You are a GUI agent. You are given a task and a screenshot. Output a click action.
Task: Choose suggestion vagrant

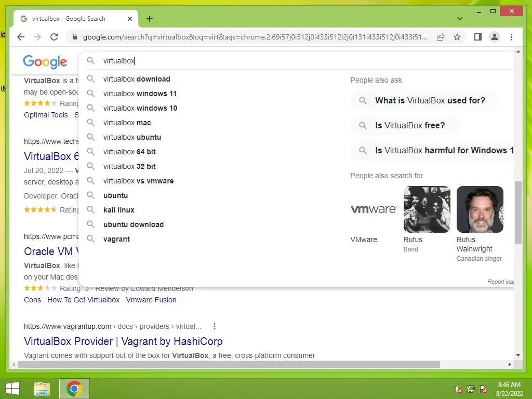pos(117,239)
